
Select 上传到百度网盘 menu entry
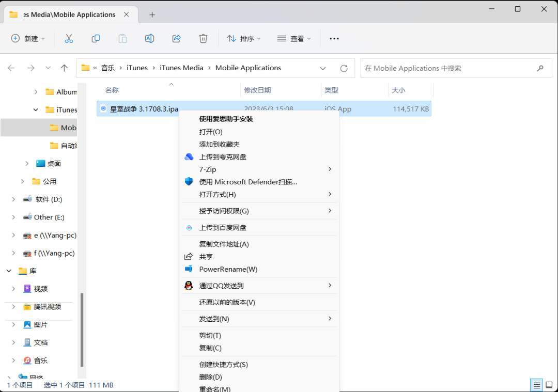click(223, 228)
